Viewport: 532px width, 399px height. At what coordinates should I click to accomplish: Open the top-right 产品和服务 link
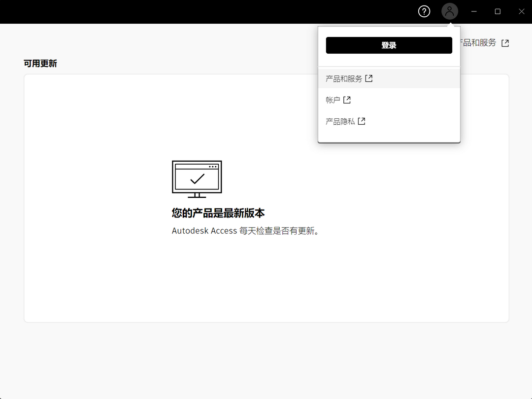(476, 43)
